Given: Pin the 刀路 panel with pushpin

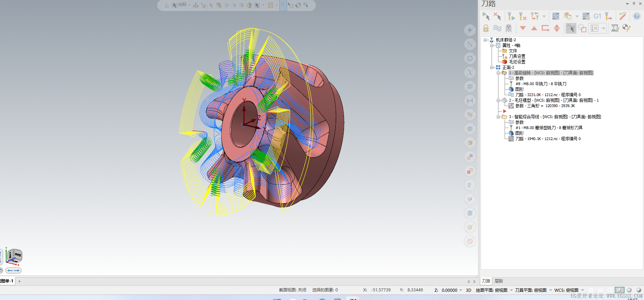Looking at the screenshot, I should 634,3.
